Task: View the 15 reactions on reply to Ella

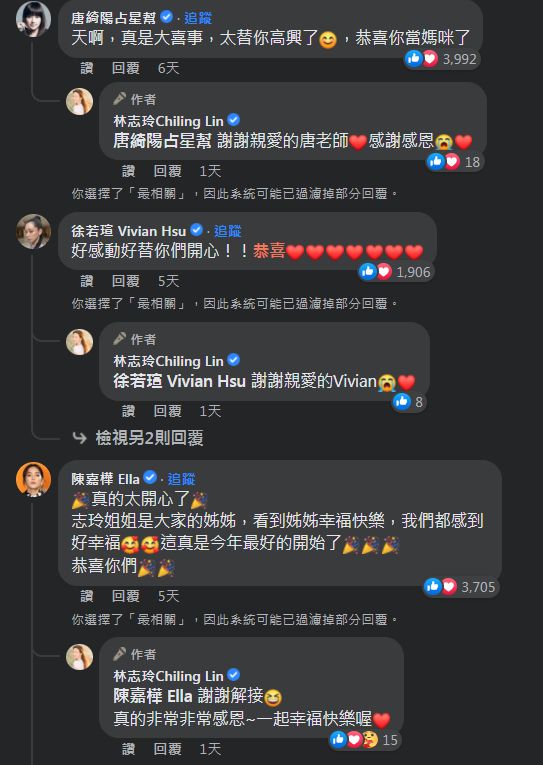Action: click(x=364, y=740)
